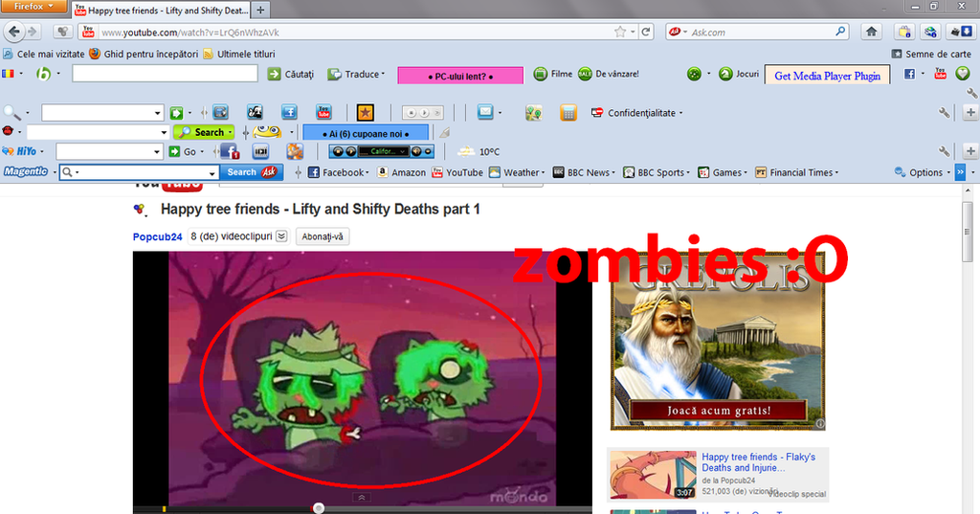Viewport: 980px width, 514px height.
Task: Click the orange star favorites icon
Action: click(x=365, y=113)
